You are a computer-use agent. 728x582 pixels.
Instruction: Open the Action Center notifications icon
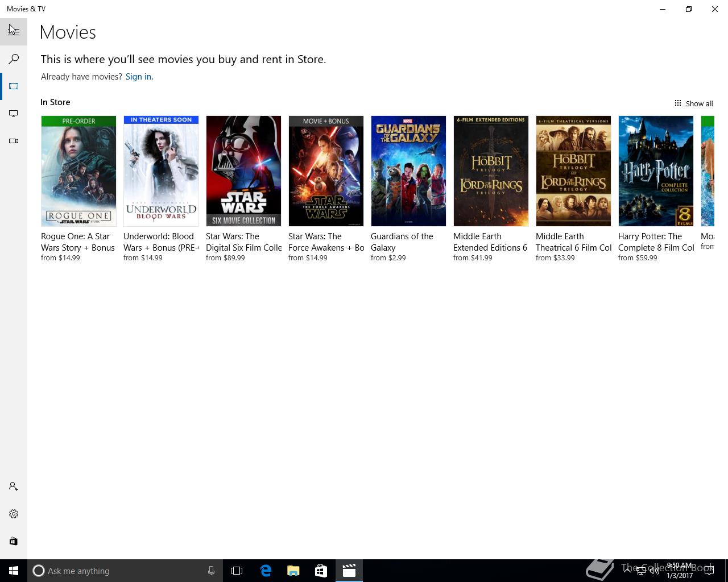click(x=709, y=571)
